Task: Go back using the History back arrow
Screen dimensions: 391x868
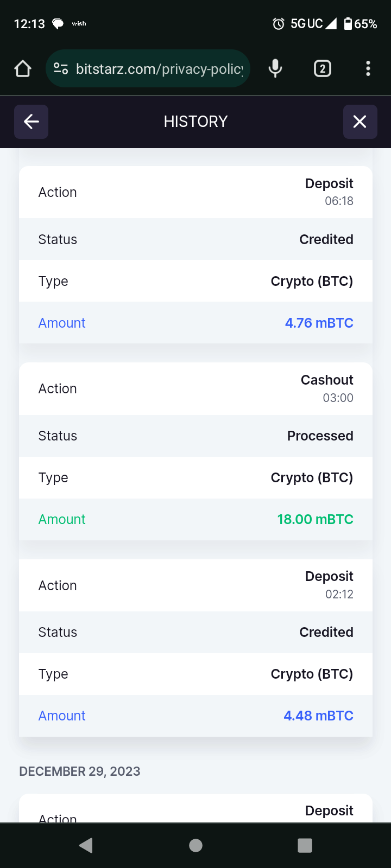Action: (31, 122)
